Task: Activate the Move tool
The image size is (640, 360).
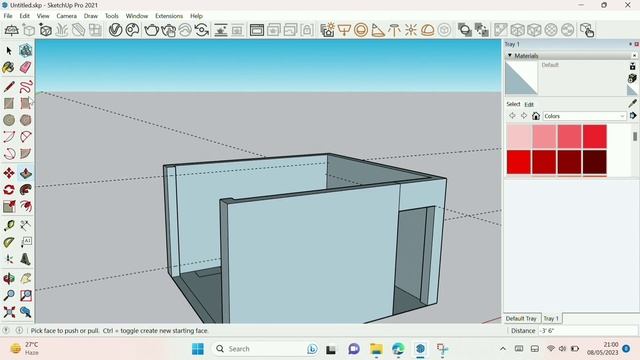Action: pyautogui.click(x=9, y=173)
